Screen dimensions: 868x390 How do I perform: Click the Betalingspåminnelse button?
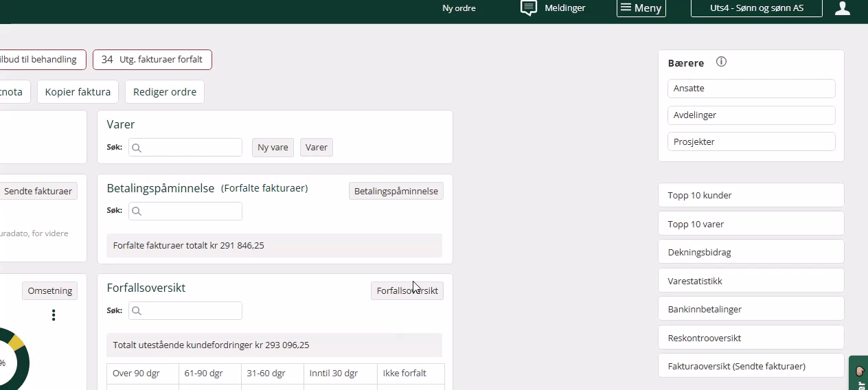(x=396, y=191)
